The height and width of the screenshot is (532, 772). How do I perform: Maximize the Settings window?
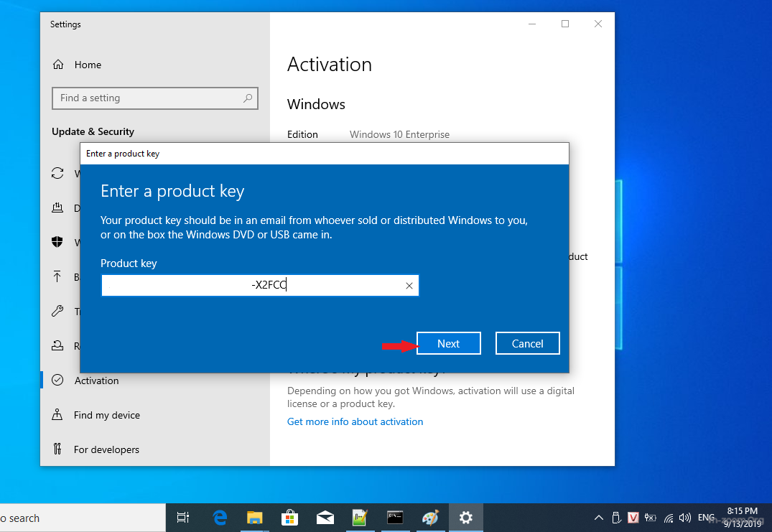tap(565, 24)
